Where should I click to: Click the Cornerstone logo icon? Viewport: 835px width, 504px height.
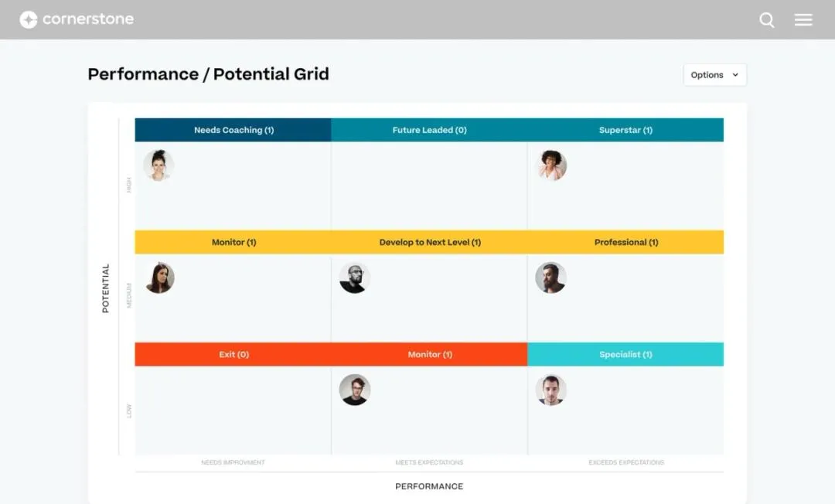click(29, 19)
